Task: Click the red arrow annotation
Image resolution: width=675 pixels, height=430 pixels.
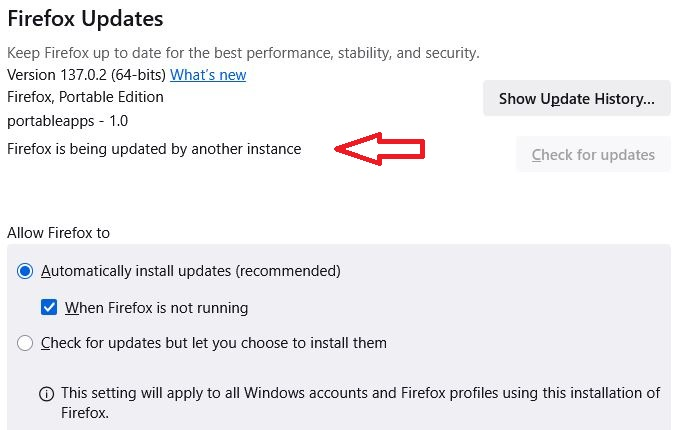Action: tap(380, 150)
